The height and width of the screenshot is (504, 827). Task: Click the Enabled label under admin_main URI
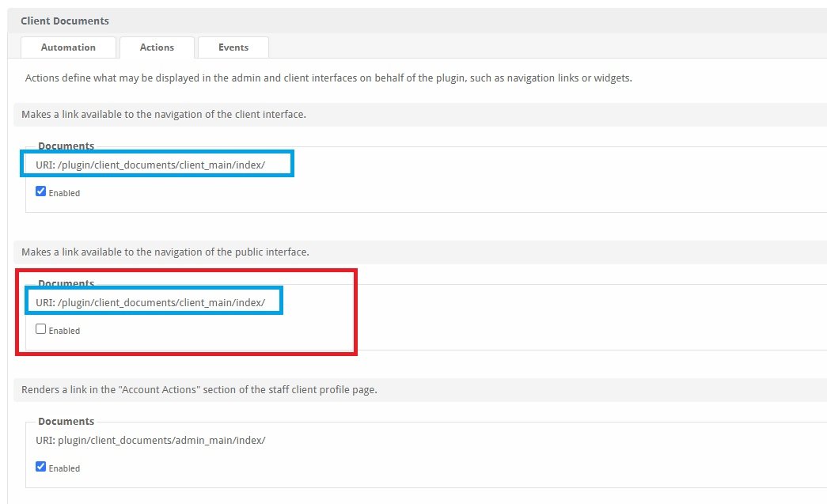coord(64,468)
